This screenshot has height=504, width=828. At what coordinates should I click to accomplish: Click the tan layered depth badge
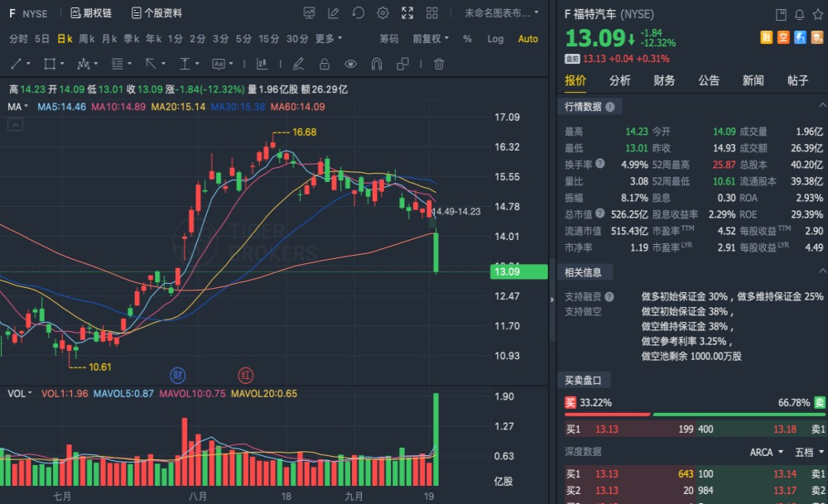(x=817, y=37)
